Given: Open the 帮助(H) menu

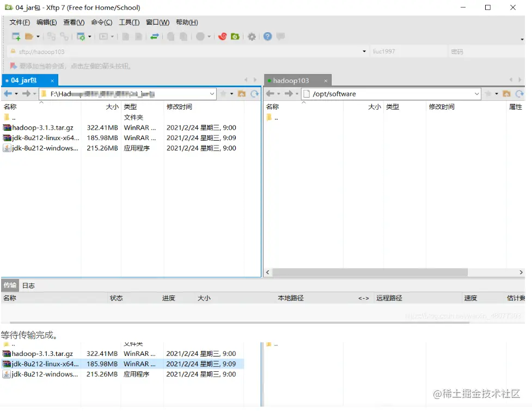Looking at the screenshot, I should (187, 22).
